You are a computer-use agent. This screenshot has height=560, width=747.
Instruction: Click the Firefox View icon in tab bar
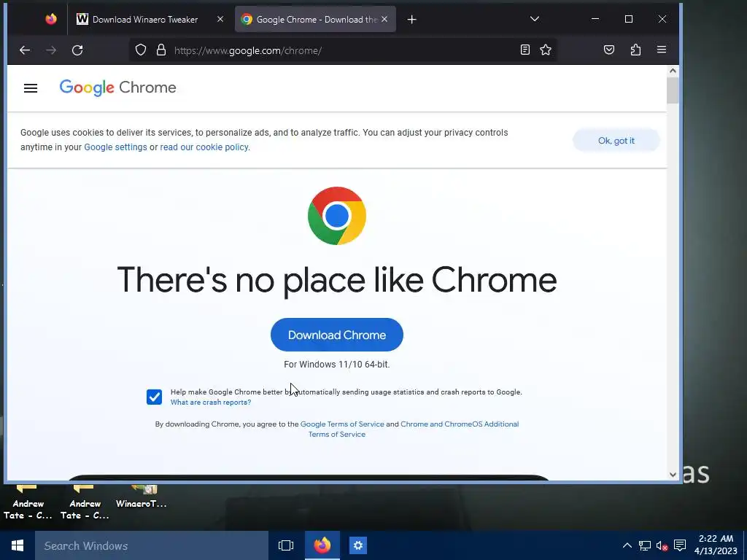pos(51,19)
